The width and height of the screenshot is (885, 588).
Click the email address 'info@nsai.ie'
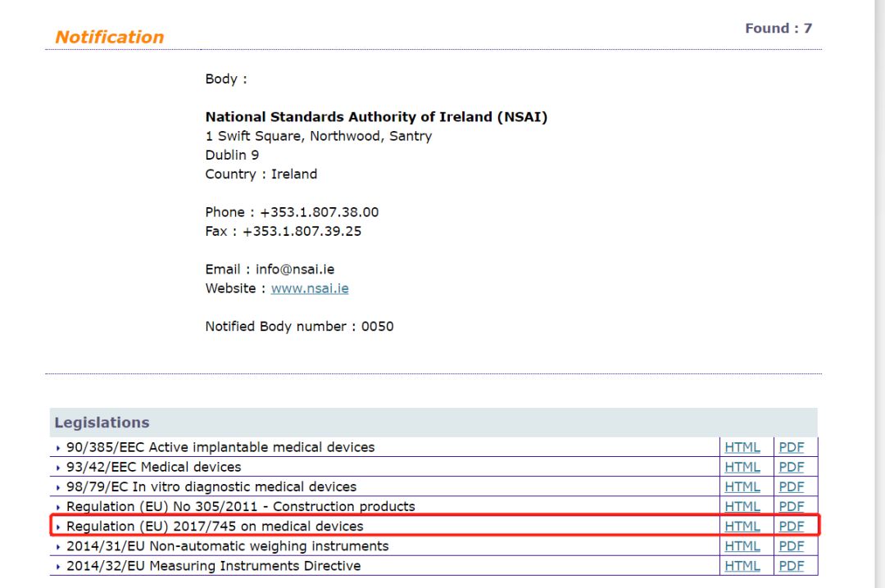coord(295,269)
